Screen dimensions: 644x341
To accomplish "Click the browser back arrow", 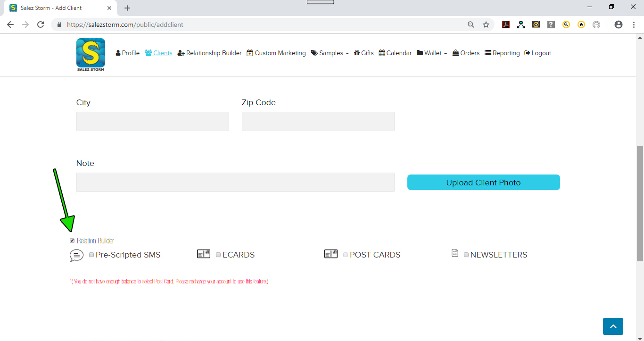I will (x=10, y=25).
